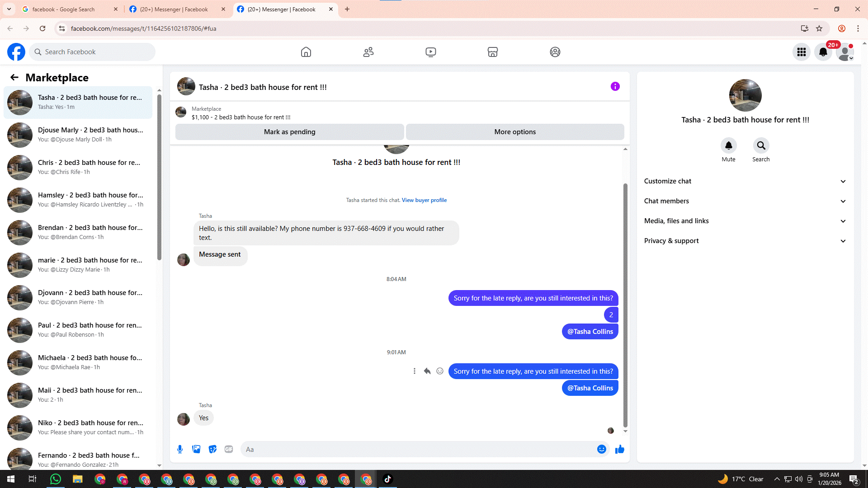Viewport: 868px width, 488px height.
Task: Click Tasha's large profile picture in right panel
Action: (x=745, y=95)
